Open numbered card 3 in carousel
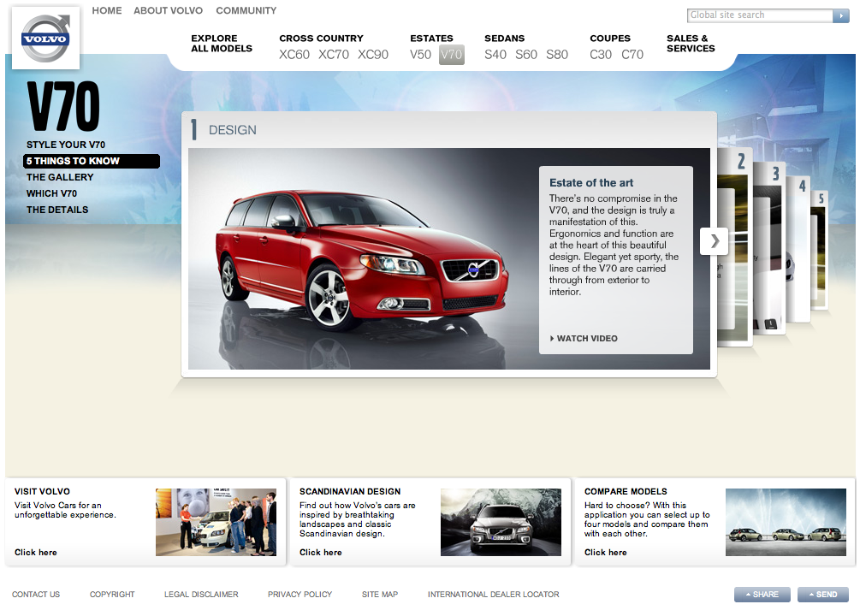 (x=775, y=175)
